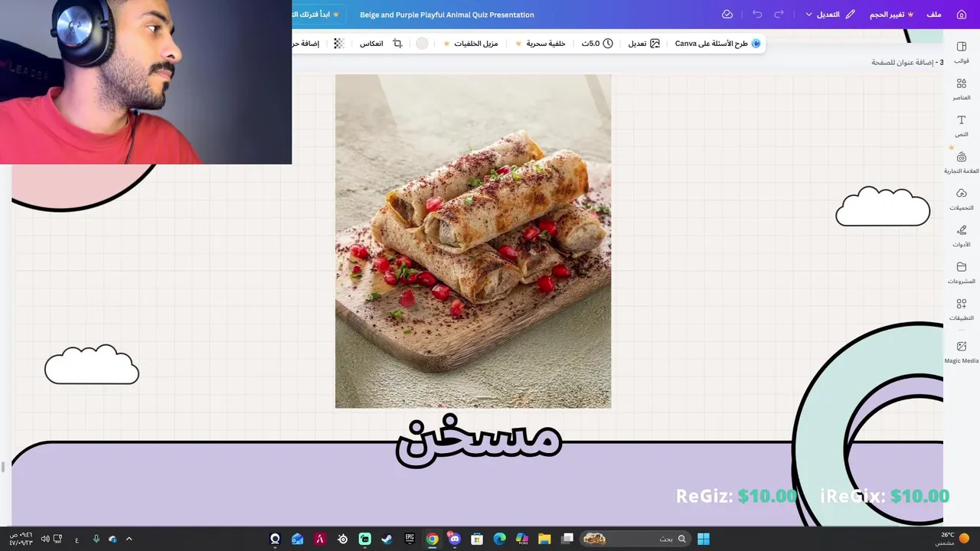Open the المشروعات (Projects) sidebar panel
980x551 pixels.
[x=962, y=272]
